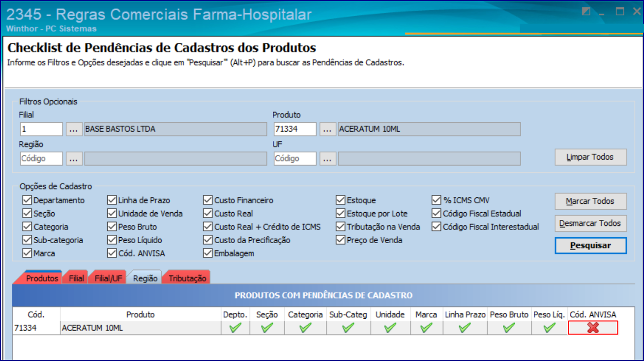Click the green check under Unidade column
The image size is (644, 361).
pos(390,328)
